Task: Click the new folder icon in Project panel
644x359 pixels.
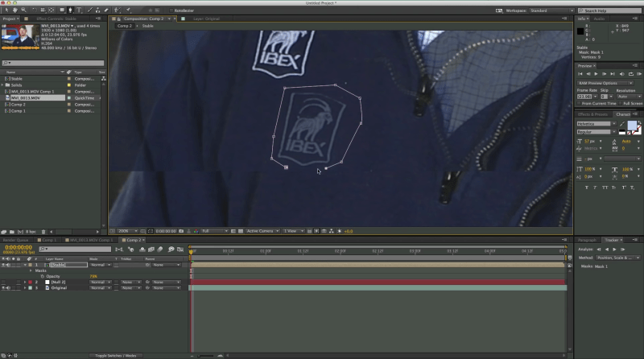Action: coord(12,232)
